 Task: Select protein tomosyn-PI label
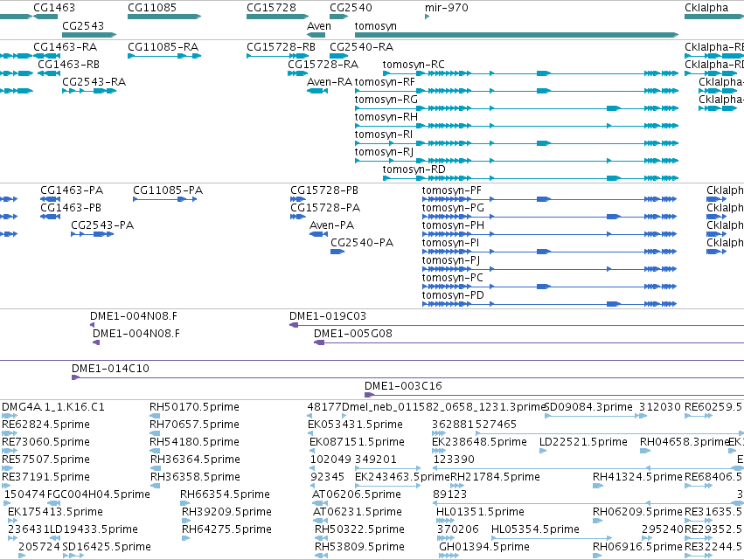click(x=450, y=243)
